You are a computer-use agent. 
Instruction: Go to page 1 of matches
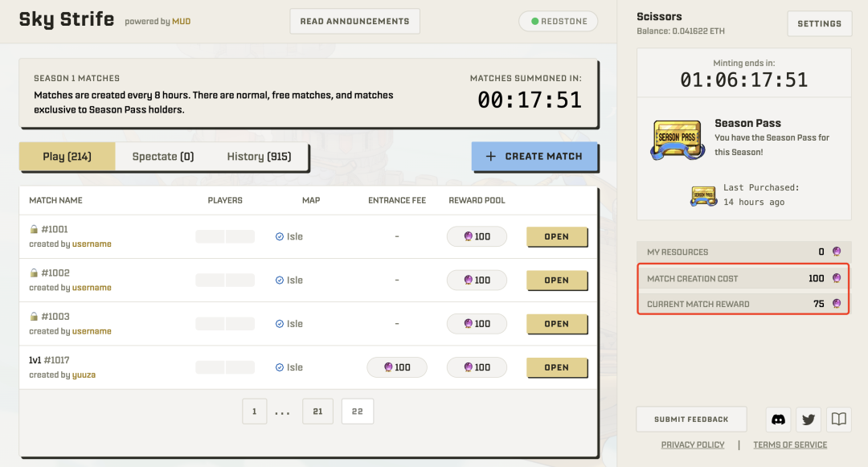coord(255,411)
